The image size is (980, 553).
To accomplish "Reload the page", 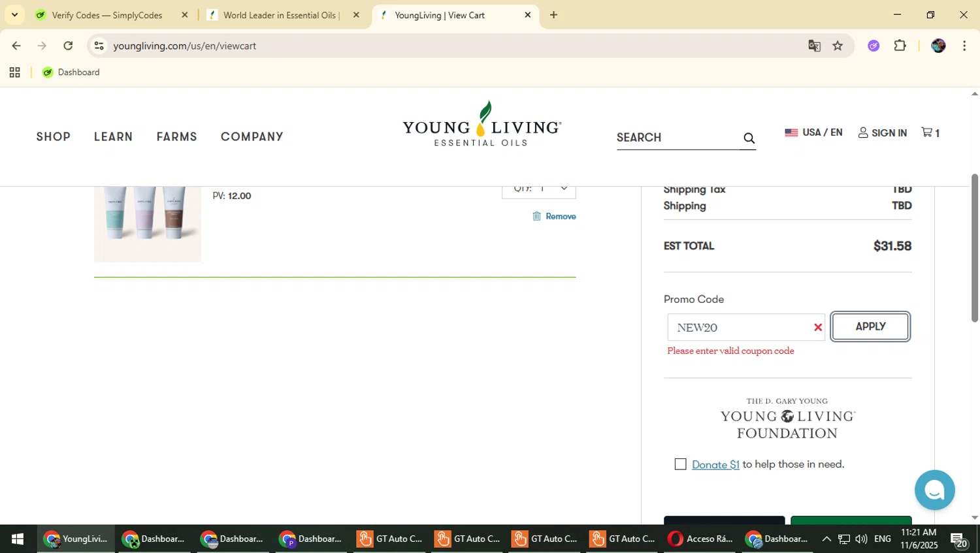I will pos(68,46).
